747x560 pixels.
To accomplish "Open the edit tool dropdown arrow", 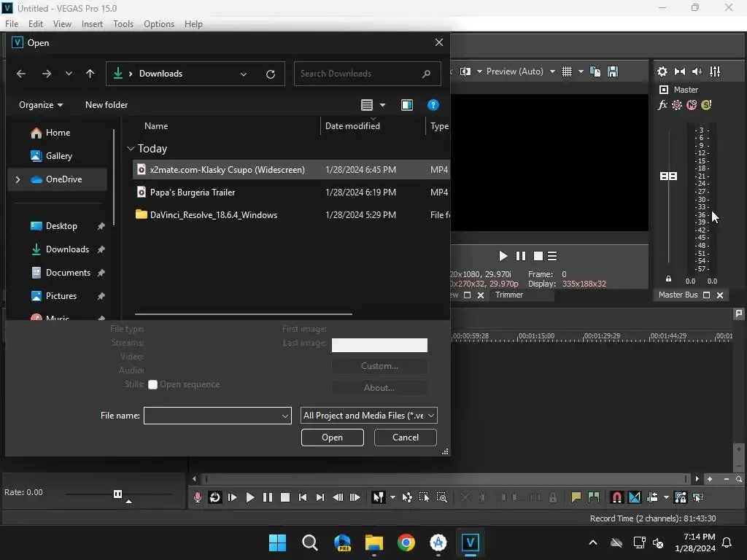I will point(392,497).
